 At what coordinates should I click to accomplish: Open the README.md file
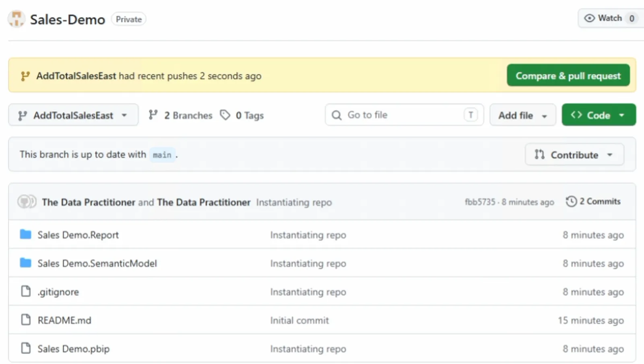[64, 320]
